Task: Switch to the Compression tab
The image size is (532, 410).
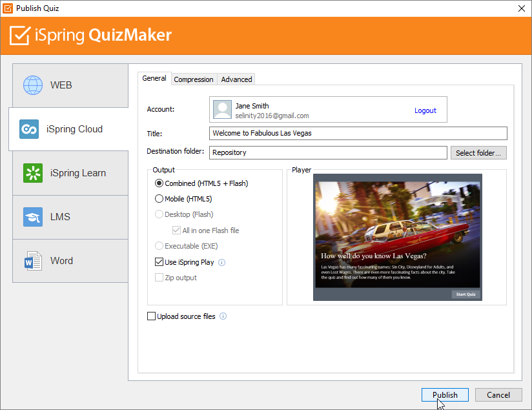Action: click(x=194, y=79)
